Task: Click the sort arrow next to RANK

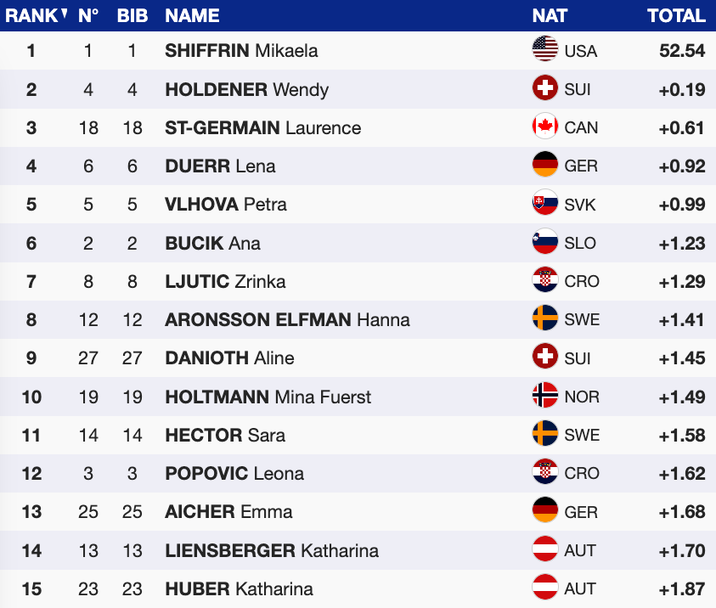Action: coord(64,14)
